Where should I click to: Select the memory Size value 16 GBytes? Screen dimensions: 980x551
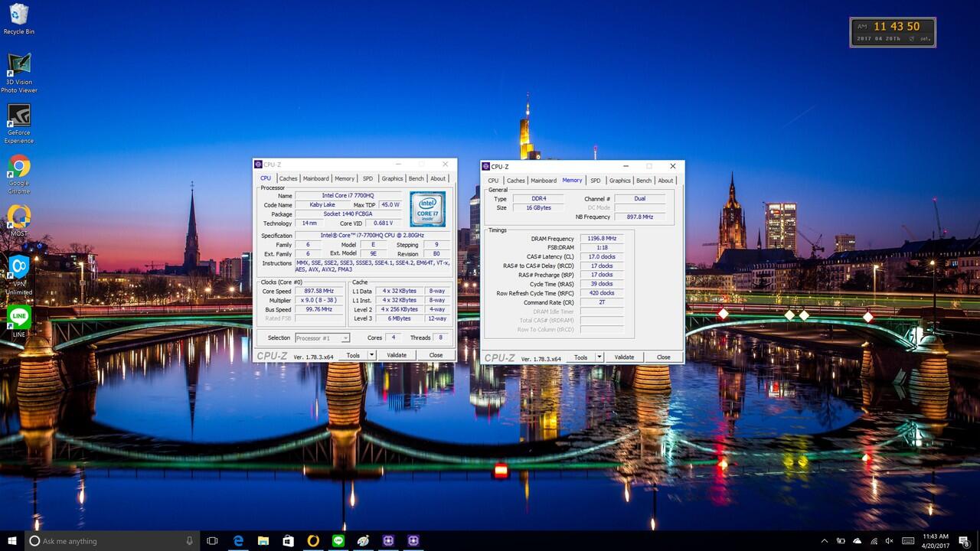[538, 208]
